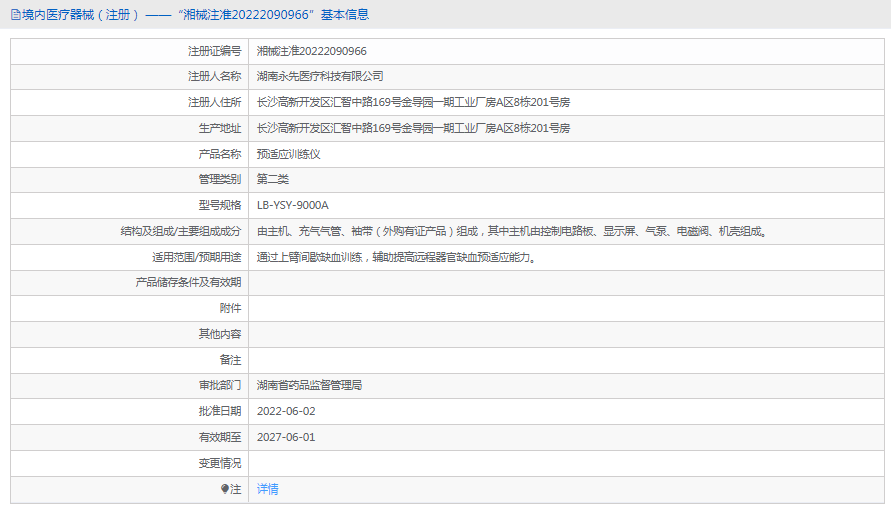Click the label 注册人住所
The image size is (891, 513).
click(215, 102)
